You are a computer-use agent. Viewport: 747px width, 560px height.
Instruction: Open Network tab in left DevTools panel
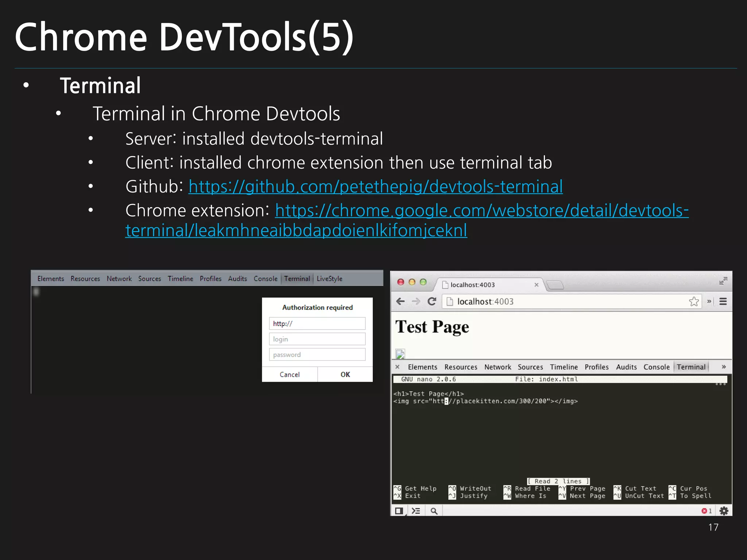click(119, 279)
